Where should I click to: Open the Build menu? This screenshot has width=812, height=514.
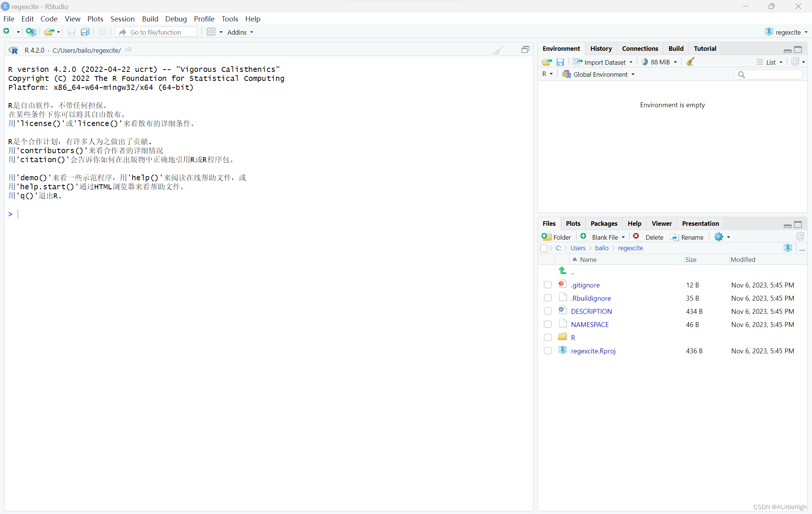150,19
